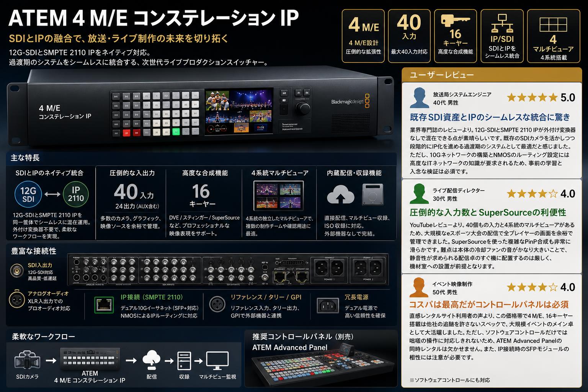This screenshot has height=392, width=588.
Task: Click review title コスパは最高だがコントロールパネルは必須
Action: (x=489, y=305)
